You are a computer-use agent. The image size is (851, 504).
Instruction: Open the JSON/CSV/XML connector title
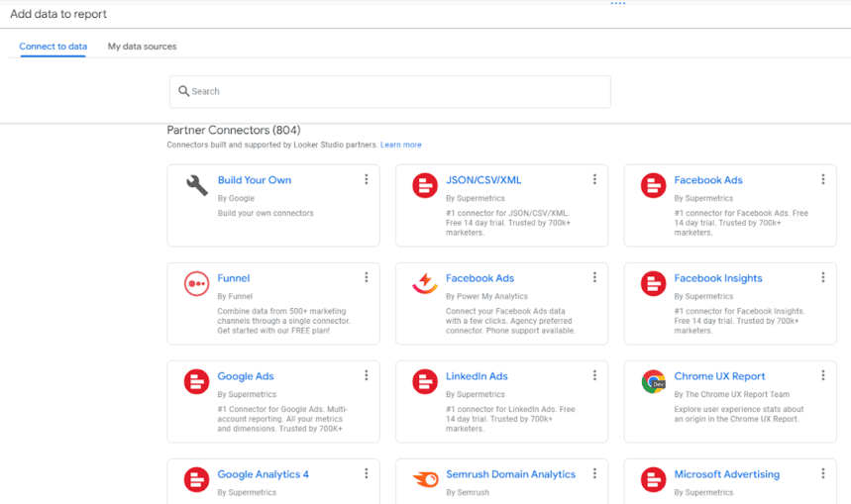(483, 180)
